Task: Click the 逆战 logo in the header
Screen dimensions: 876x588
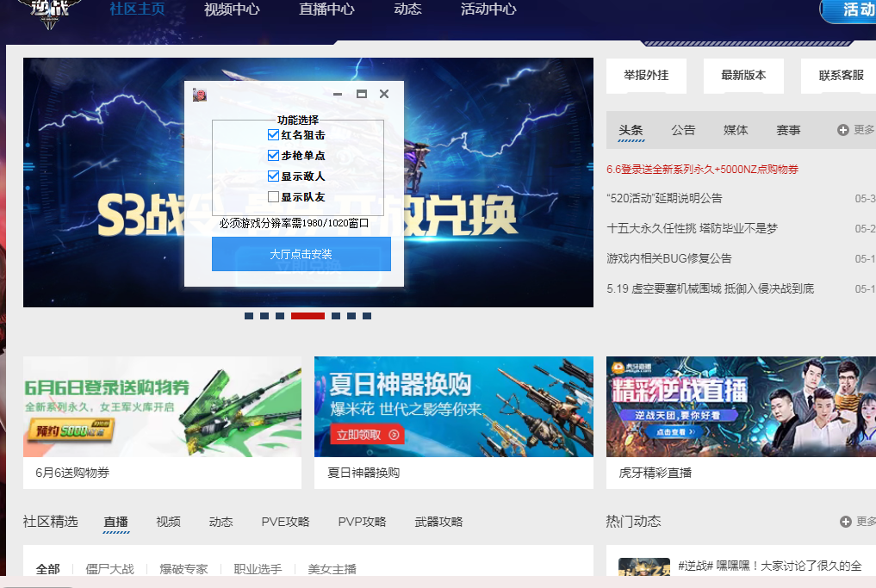Action: pos(49,12)
